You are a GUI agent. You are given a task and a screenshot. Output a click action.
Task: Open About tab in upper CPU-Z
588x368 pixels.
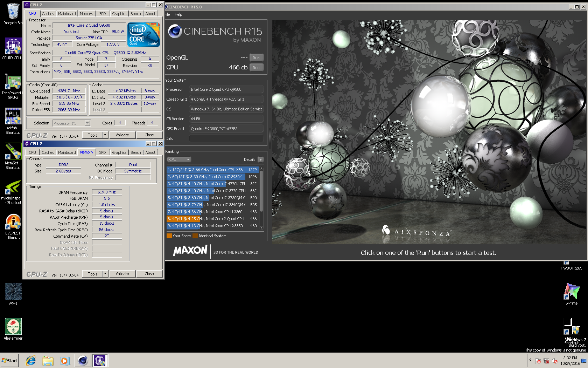[150, 14]
